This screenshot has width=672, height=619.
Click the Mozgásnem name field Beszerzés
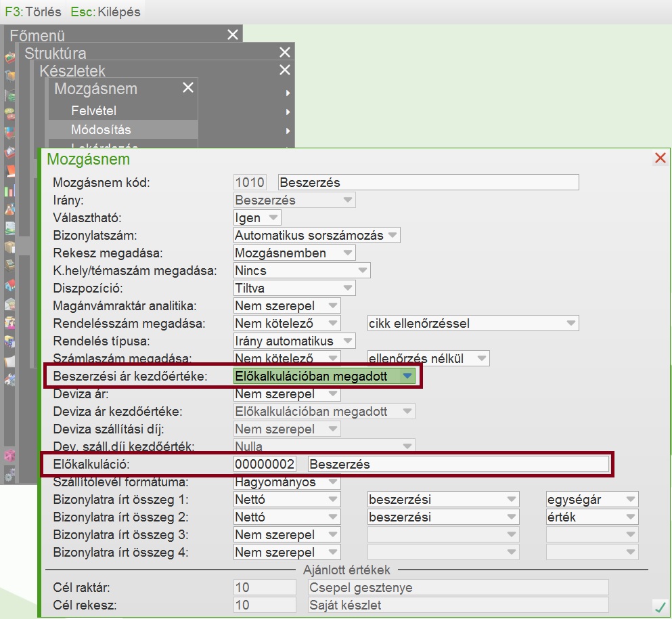pyautogui.click(x=428, y=182)
